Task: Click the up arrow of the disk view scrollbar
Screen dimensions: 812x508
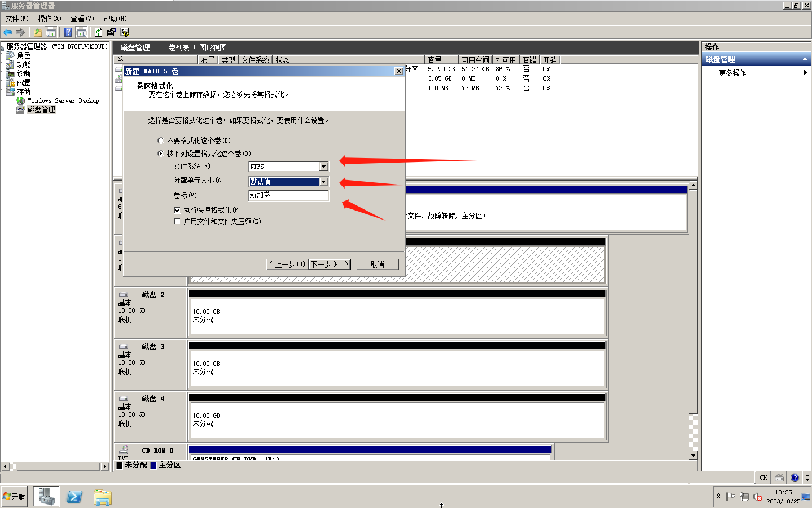Action: point(693,185)
